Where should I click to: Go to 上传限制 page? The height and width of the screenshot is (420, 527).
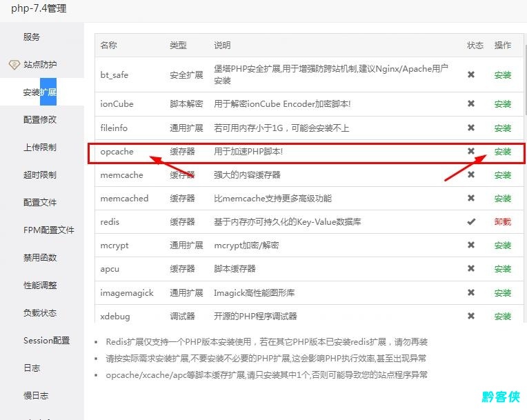(40, 147)
